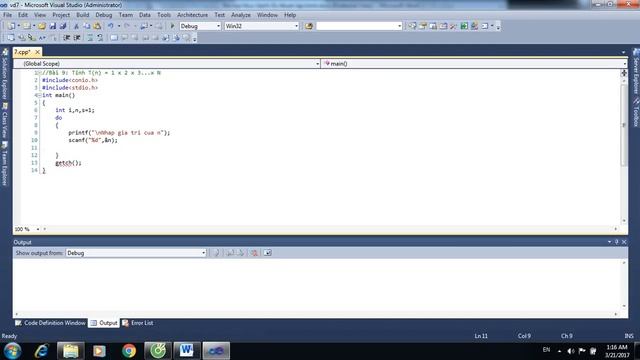Open the Analyze menu

(x=241, y=15)
